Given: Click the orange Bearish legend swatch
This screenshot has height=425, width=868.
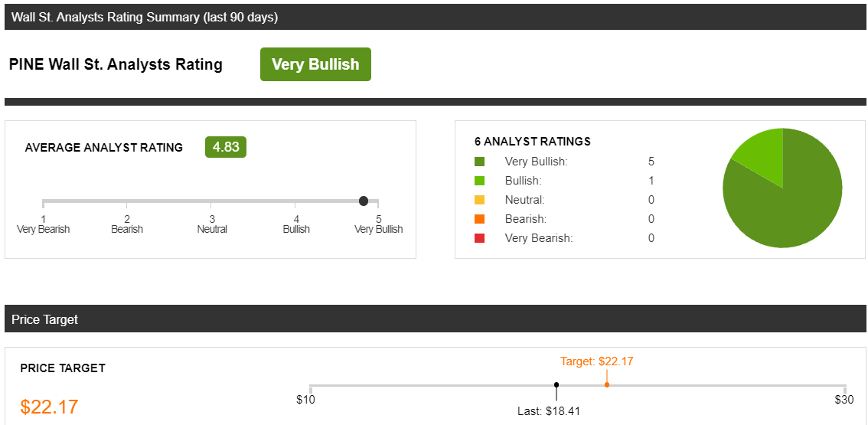Looking at the screenshot, I should click(480, 219).
